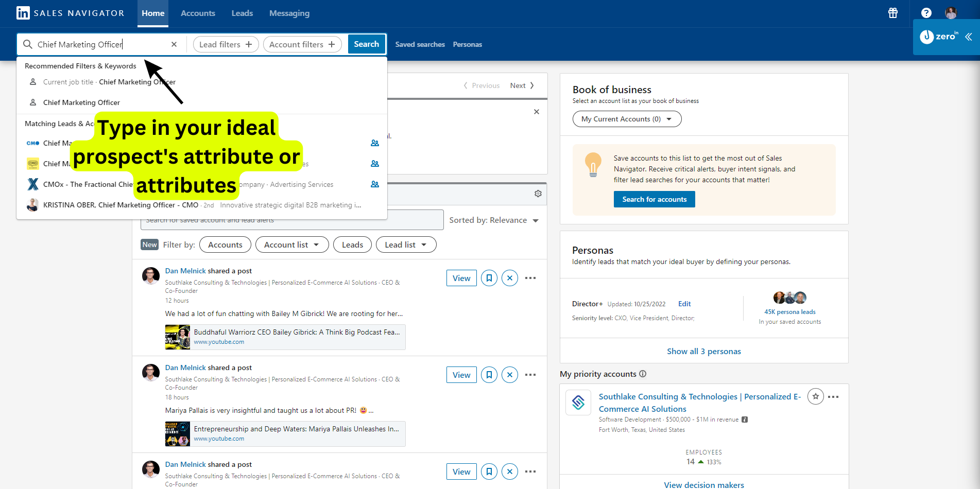Collapse the zero extension panel chevrons
Viewport: 980px width, 489px height.
[x=968, y=37]
